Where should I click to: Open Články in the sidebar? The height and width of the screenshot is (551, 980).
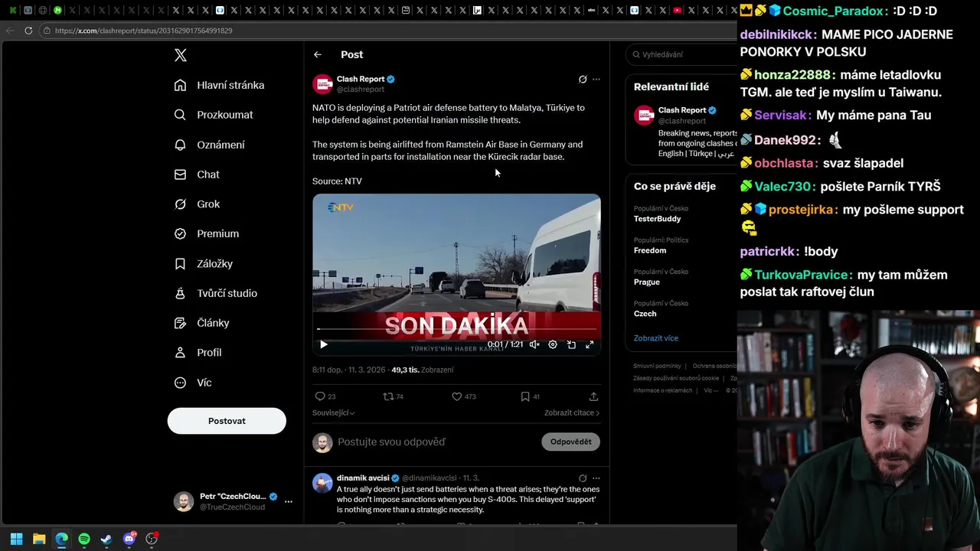(x=202, y=323)
